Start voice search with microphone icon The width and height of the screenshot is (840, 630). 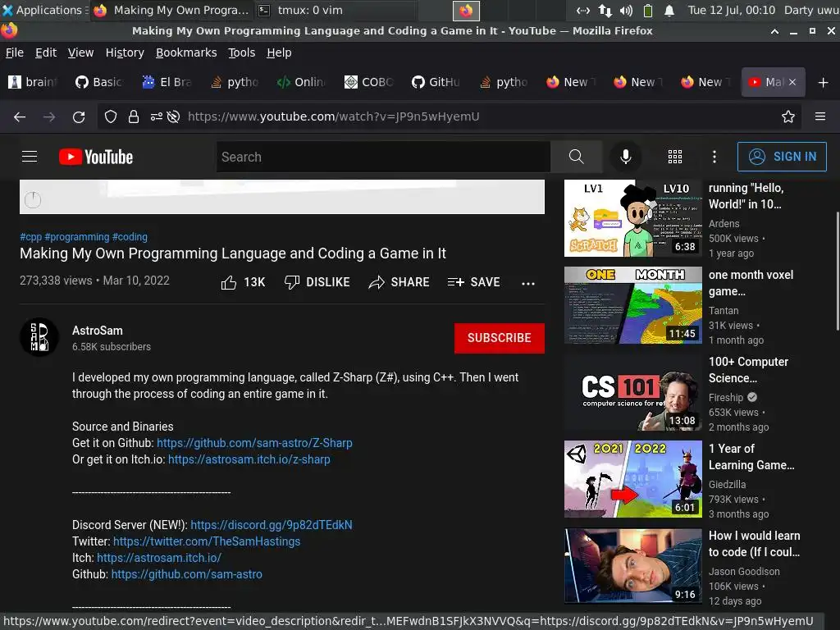point(625,157)
